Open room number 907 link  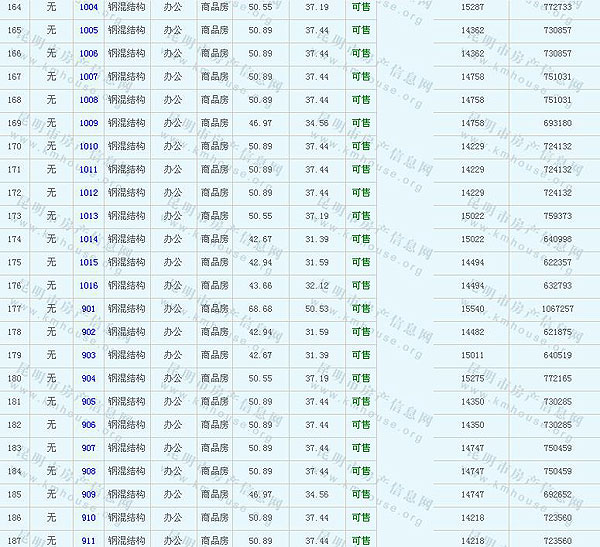click(x=89, y=448)
